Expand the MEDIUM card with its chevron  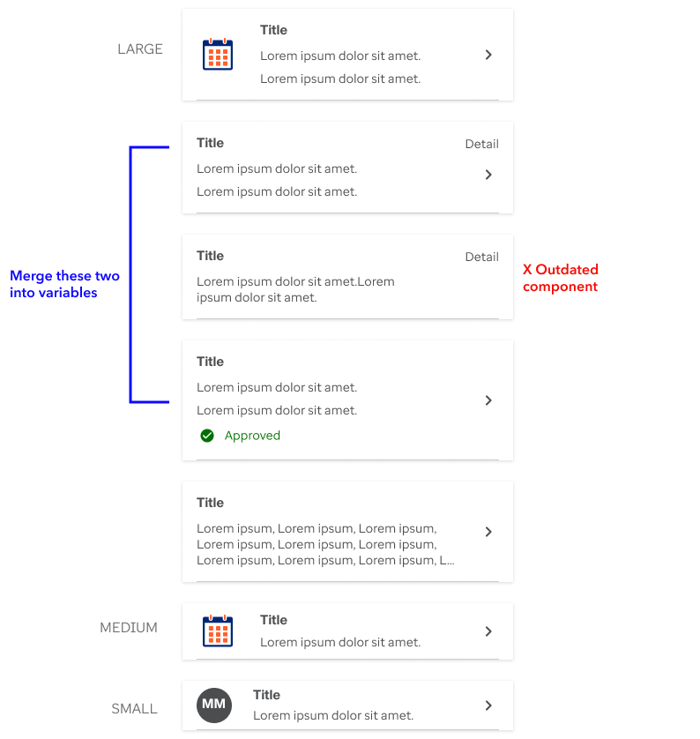pos(488,631)
